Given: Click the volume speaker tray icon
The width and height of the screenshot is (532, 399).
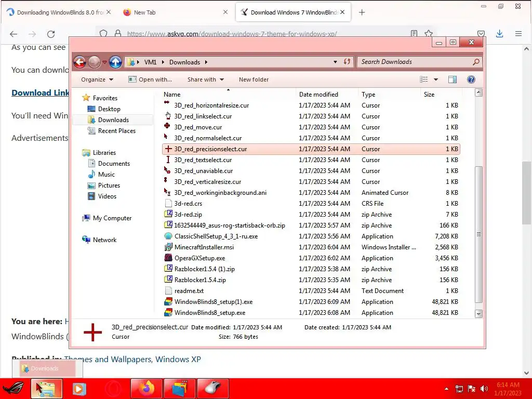Looking at the screenshot, I should pos(484,389).
